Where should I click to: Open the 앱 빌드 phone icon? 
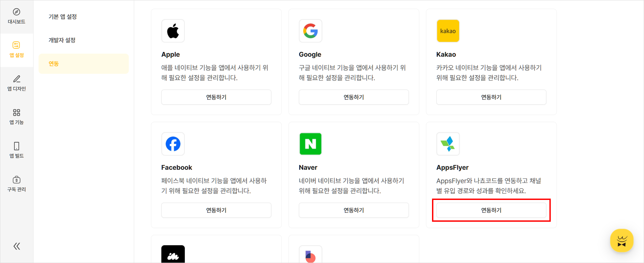(16, 146)
